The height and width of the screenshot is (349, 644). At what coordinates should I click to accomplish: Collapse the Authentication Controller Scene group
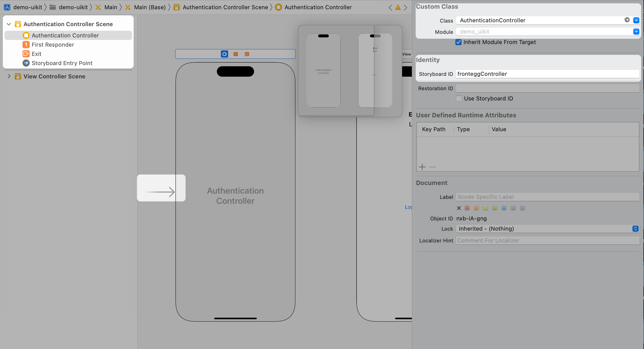click(9, 24)
